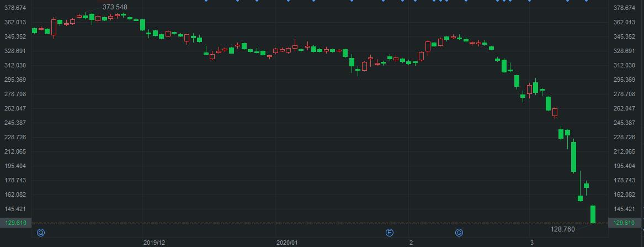Screen dimensions: 644x247
Task: Select the tall green candlestick spanning 190 to 222
Action: click(574, 157)
